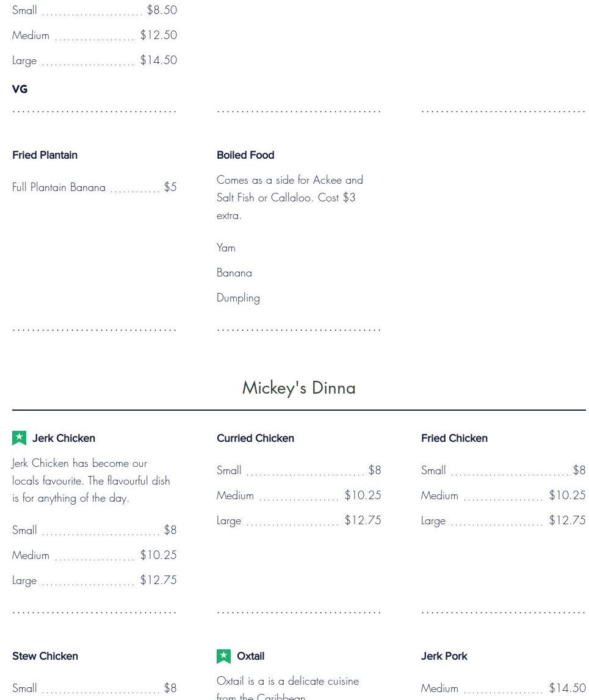Select the Boiled Food heading
The image size is (589, 700).
point(245,155)
